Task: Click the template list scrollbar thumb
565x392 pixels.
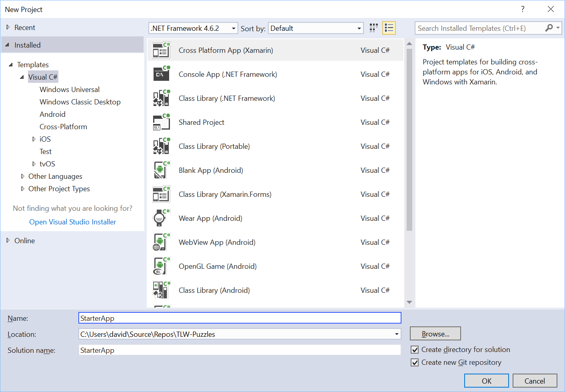Action: 409,140
